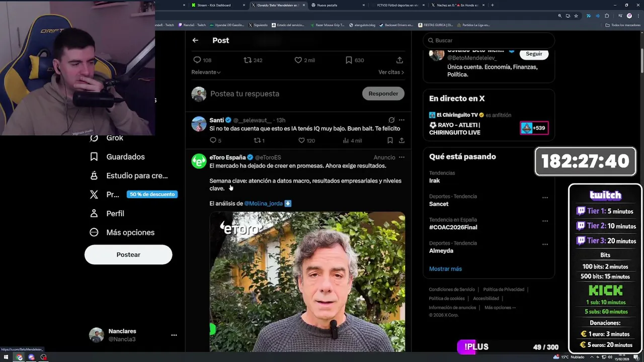The height and width of the screenshot is (362, 644).
Task: Expand footer Más opciones menu
Action: 500,308
